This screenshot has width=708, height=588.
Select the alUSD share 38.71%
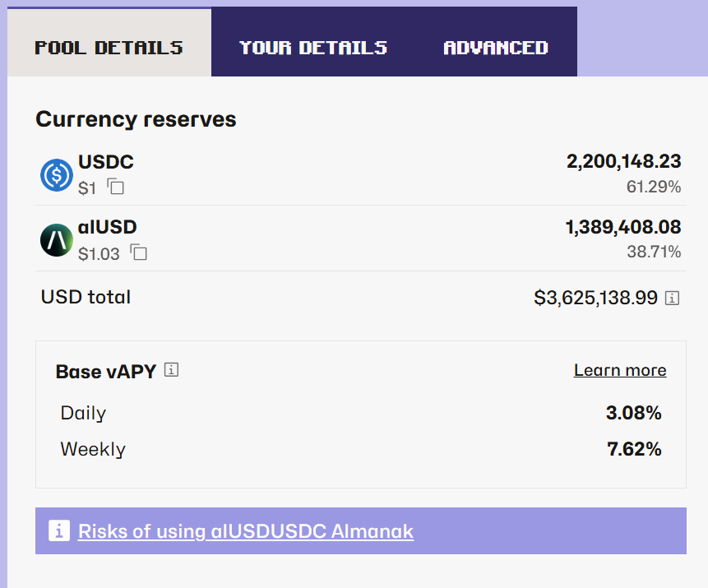[654, 252]
